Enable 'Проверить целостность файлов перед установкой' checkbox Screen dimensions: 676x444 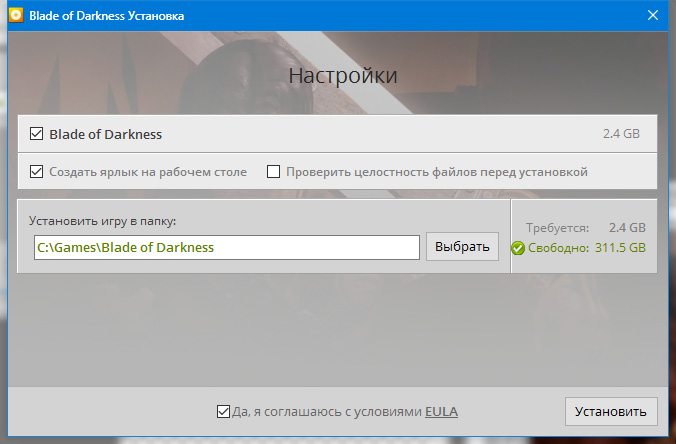click(x=273, y=172)
